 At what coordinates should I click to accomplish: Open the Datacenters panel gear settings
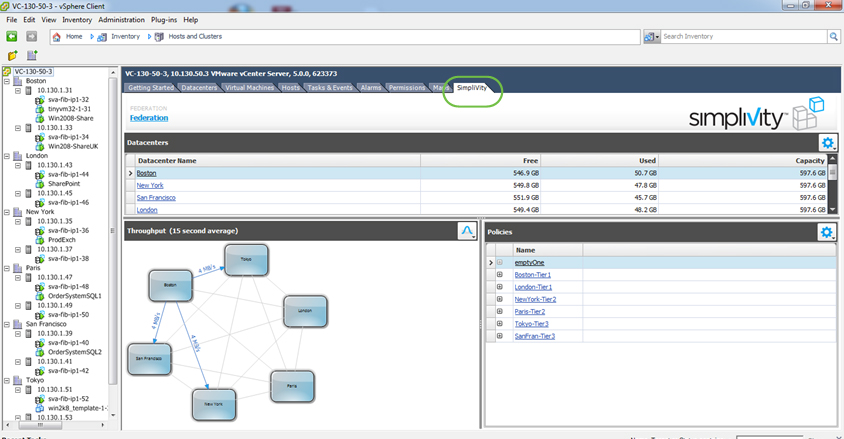pos(827,143)
